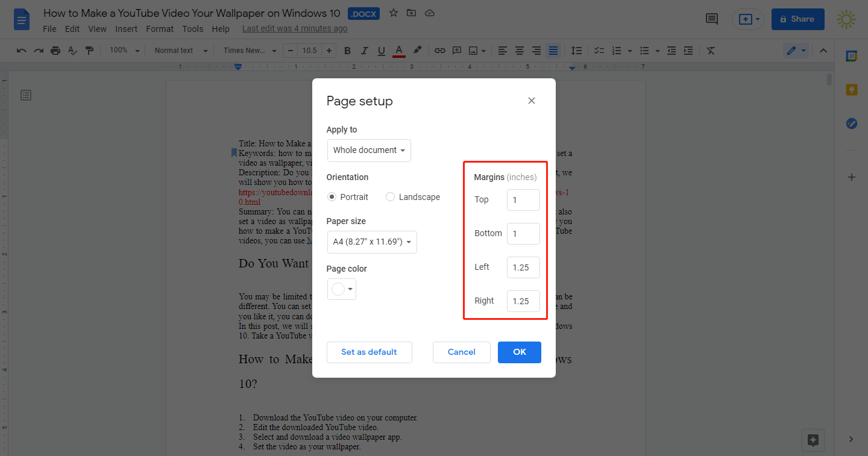The height and width of the screenshot is (456, 868).
Task: Click the justify align icon
Action: [x=553, y=51]
